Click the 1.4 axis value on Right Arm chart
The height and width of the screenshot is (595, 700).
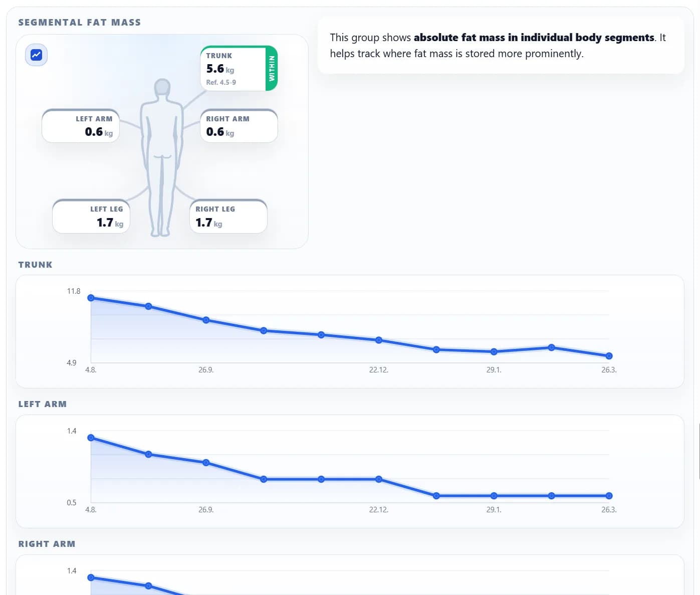[72, 571]
